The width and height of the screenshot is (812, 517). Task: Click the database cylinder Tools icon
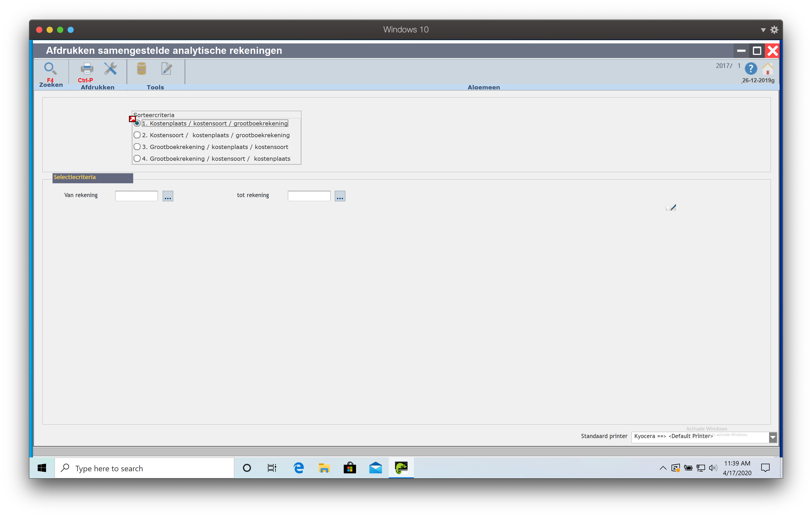(x=142, y=69)
